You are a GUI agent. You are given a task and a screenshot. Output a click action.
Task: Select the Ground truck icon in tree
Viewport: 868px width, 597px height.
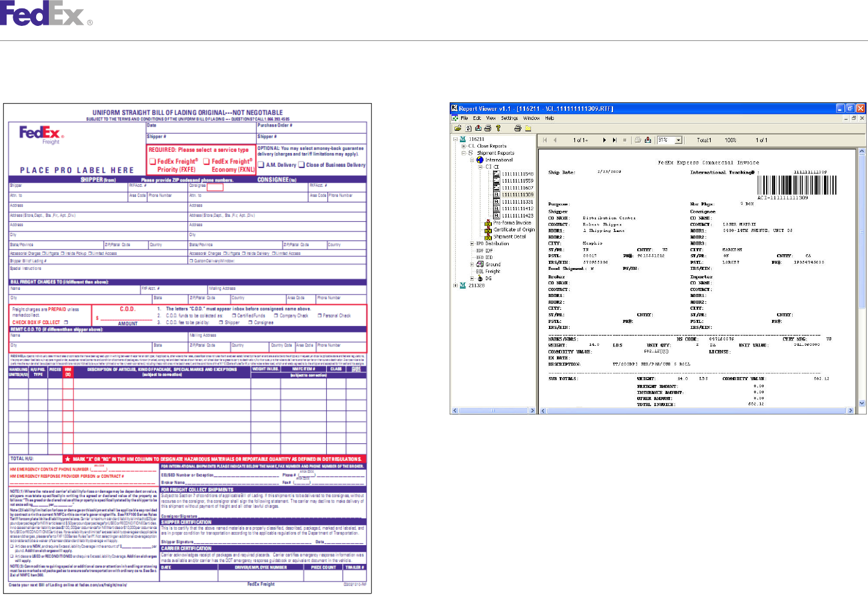[x=480, y=264]
